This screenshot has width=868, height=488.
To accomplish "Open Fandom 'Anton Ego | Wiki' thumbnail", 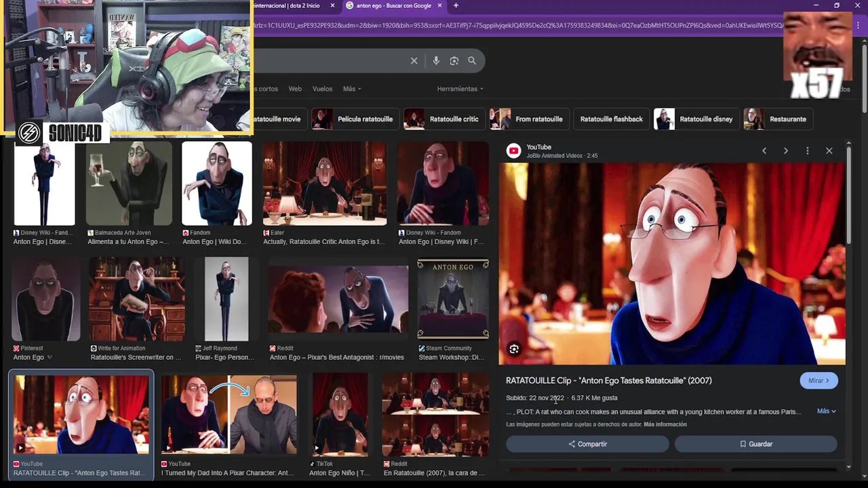I will pyautogui.click(x=217, y=184).
